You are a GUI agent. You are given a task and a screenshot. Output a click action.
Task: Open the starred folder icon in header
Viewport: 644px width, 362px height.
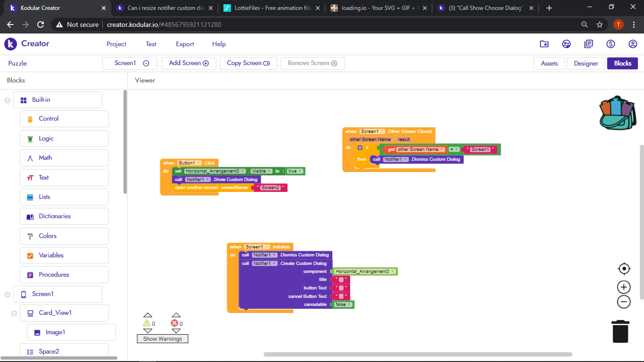(544, 44)
